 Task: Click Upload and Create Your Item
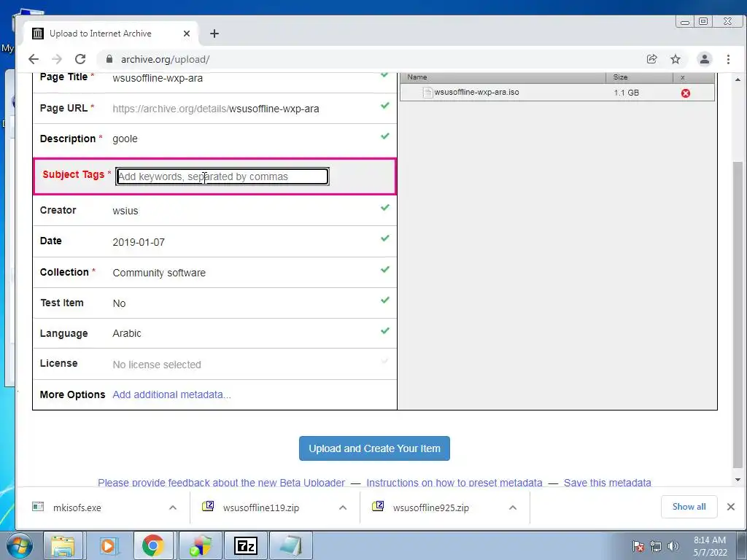coord(374,448)
